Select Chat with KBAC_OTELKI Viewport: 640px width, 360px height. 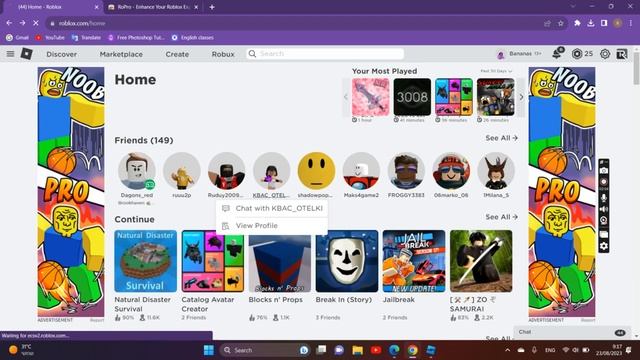pyautogui.click(x=272, y=208)
